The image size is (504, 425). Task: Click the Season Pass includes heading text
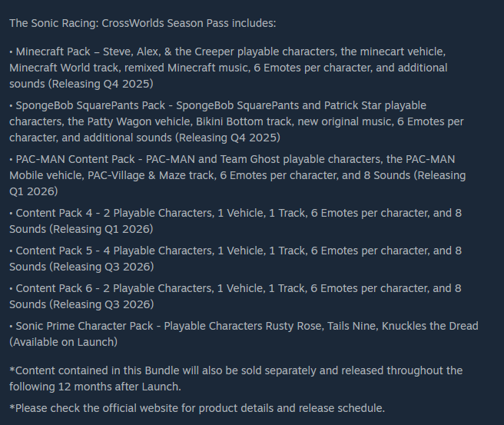pos(142,23)
